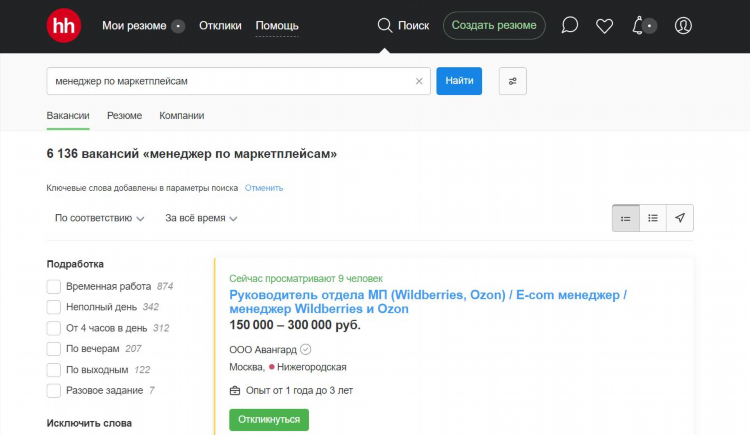
Task: Switch to compact list view
Action: pyautogui.click(x=653, y=218)
